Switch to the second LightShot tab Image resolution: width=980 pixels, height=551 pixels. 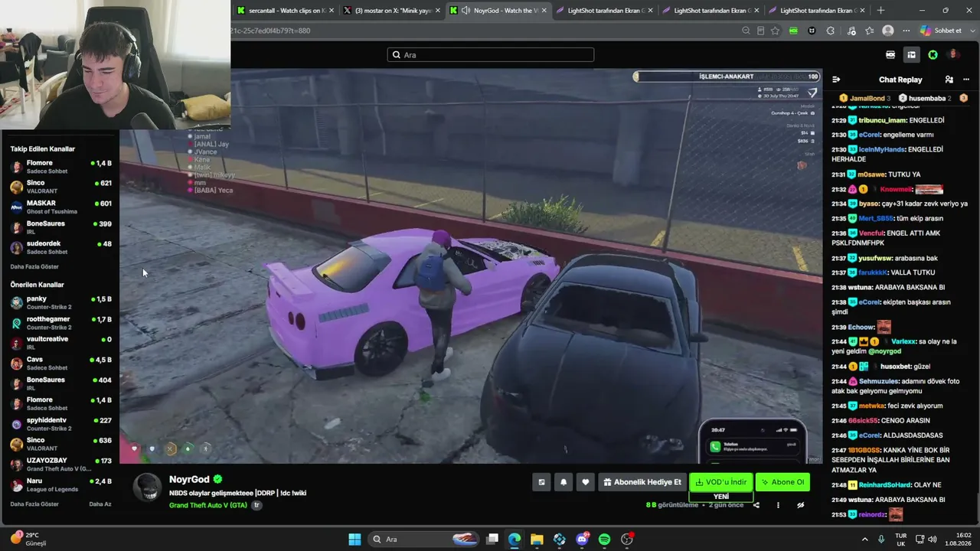(x=709, y=11)
